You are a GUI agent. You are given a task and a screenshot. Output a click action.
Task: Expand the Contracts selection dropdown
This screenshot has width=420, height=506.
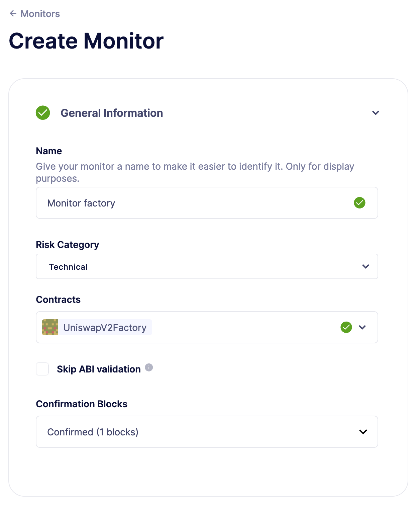[362, 327]
